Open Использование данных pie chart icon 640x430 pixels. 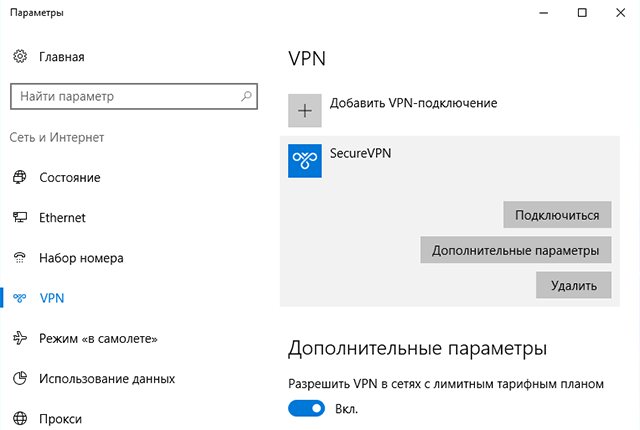tap(19, 378)
